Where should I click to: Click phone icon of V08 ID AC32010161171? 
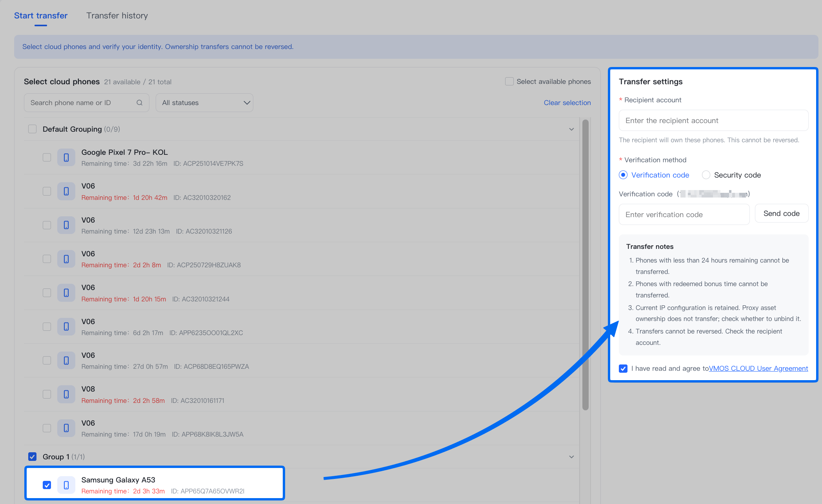pyautogui.click(x=66, y=394)
